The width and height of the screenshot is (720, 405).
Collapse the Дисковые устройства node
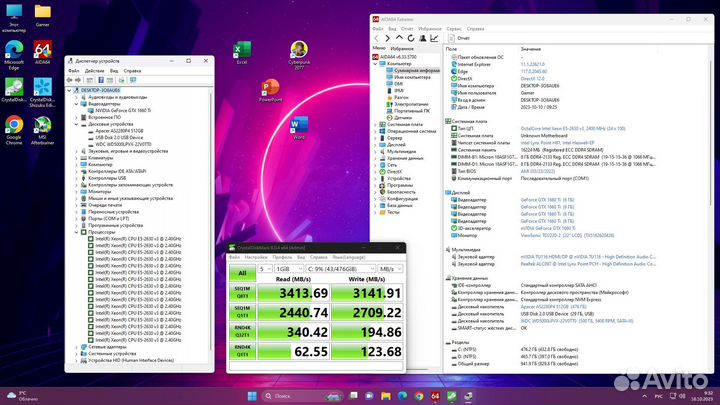tap(77, 124)
